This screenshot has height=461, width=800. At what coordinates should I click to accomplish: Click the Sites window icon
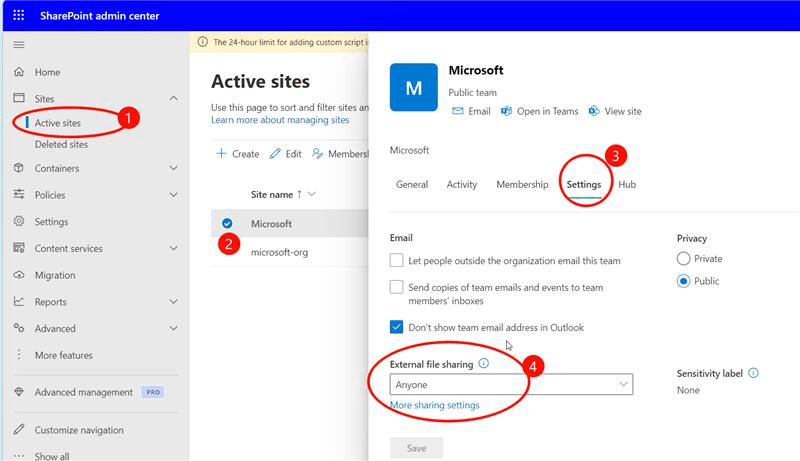pyautogui.click(x=19, y=98)
